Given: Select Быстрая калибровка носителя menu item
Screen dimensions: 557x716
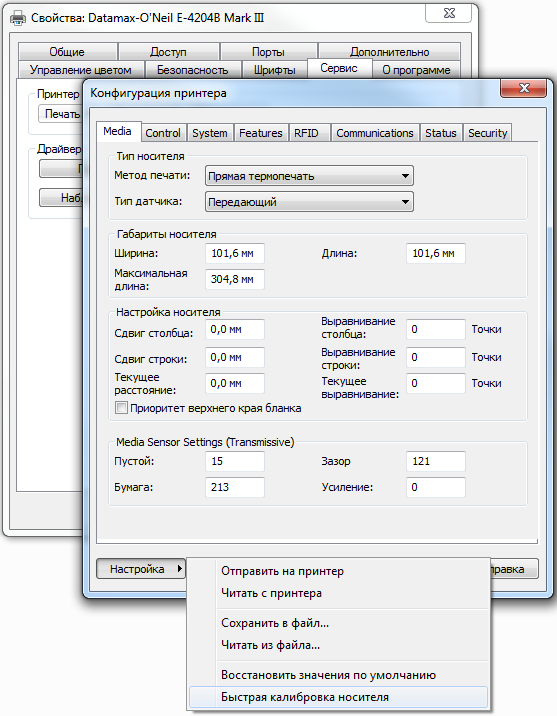Looking at the screenshot, I should (x=338, y=697).
